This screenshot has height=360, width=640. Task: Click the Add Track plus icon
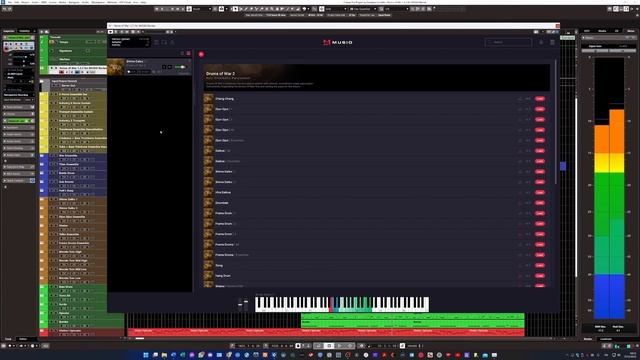(x=42, y=31)
